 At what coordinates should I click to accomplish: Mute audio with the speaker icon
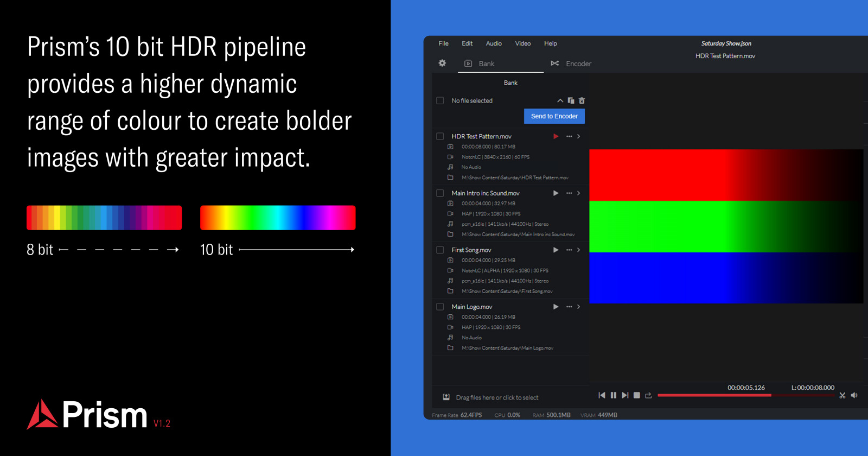pyautogui.click(x=854, y=395)
